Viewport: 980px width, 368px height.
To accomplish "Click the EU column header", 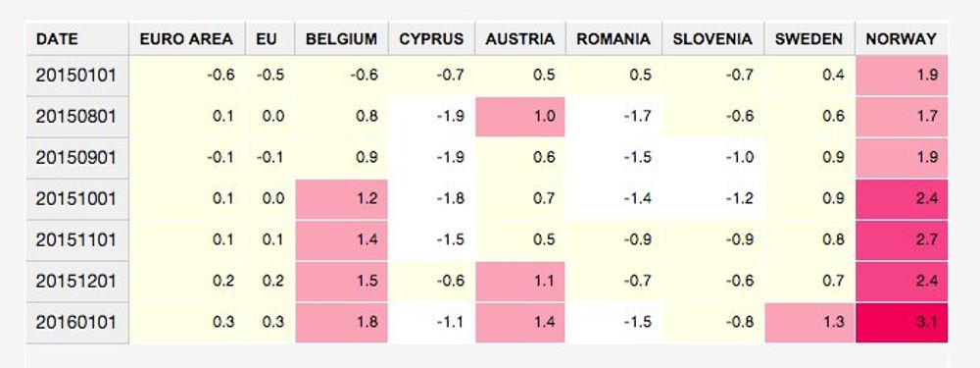I will click(270, 39).
